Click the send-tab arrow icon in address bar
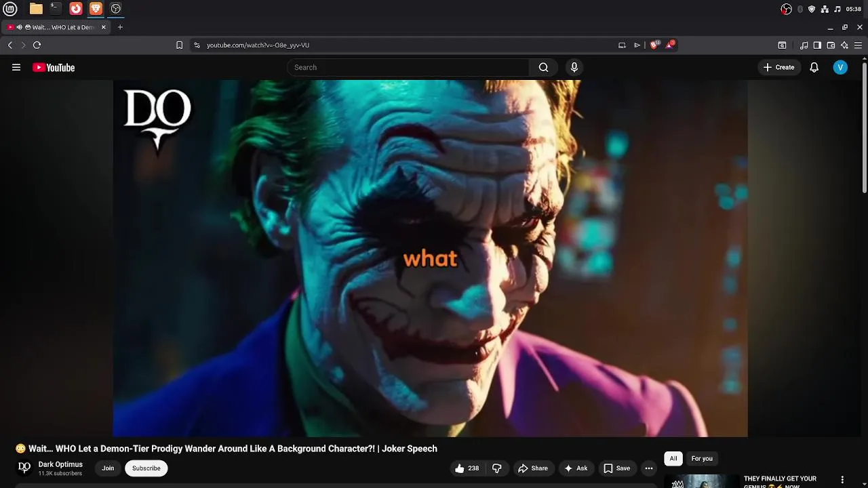 pyautogui.click(x=637, y=45)
